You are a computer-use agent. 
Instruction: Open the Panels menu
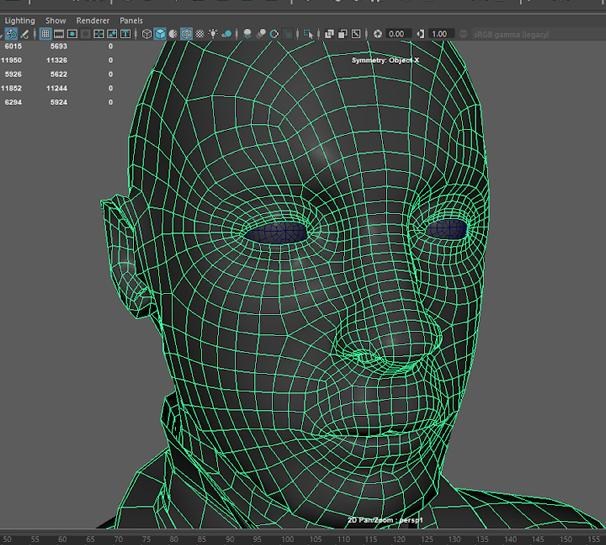[131, 20]
